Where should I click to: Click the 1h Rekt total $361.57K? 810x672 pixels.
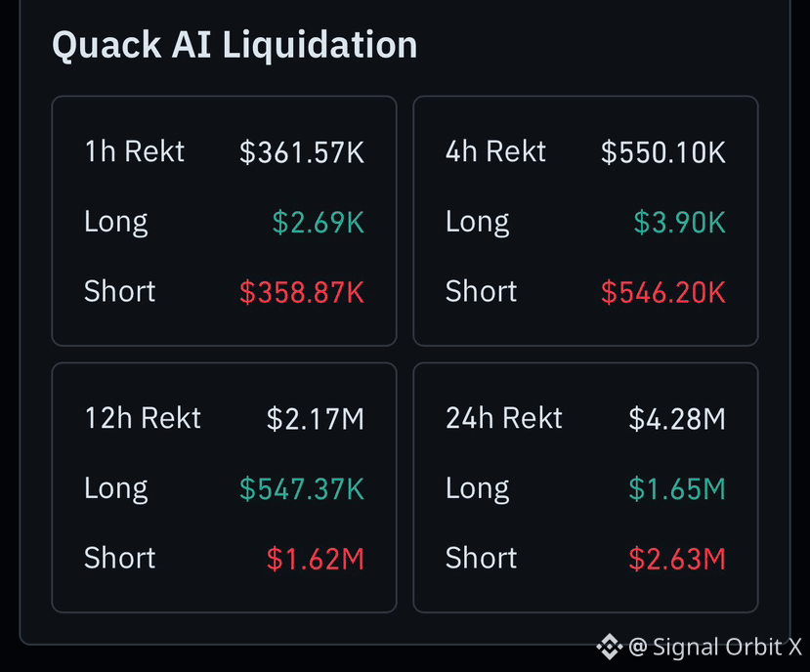pyautogui.click(x=302, y=152)
